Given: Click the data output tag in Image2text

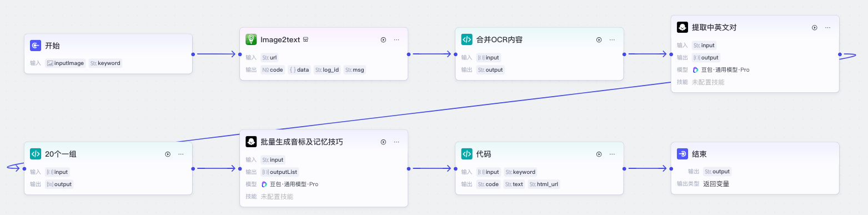Looking at the screenshot, I should [x=299, y=69].
